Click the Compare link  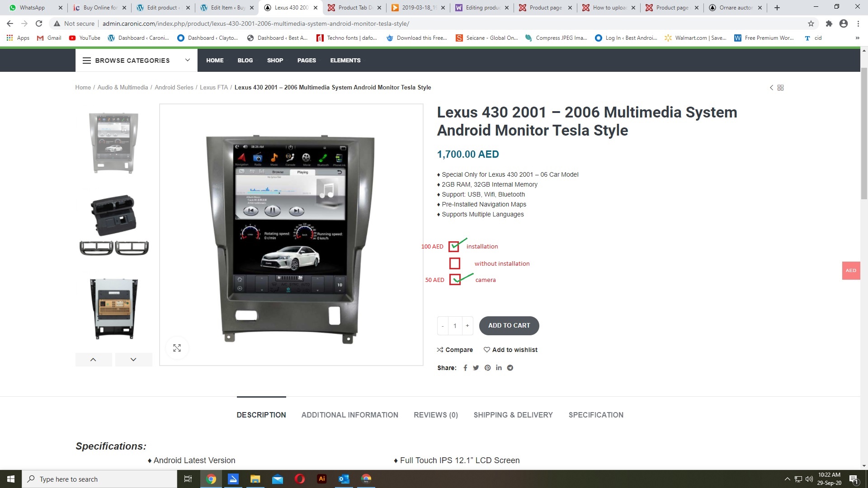point(455,350)
